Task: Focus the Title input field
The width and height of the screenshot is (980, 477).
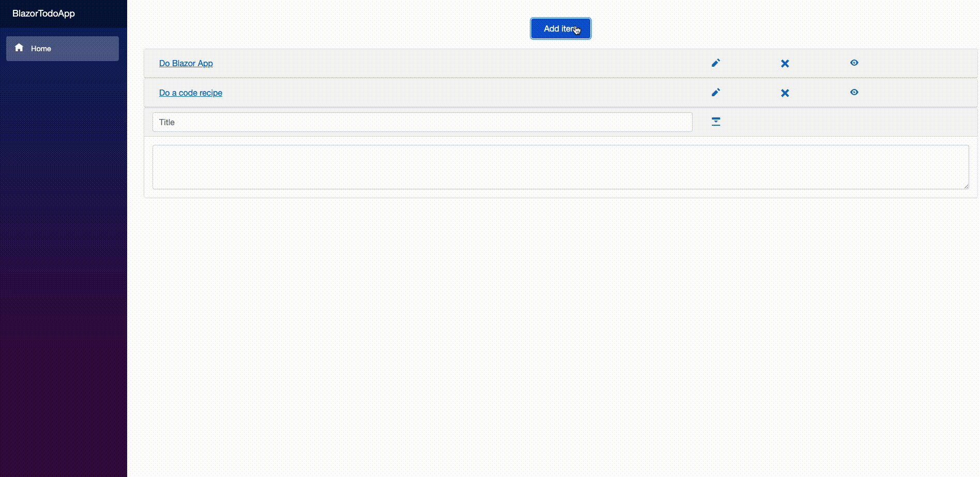Action: click(422, 122)
